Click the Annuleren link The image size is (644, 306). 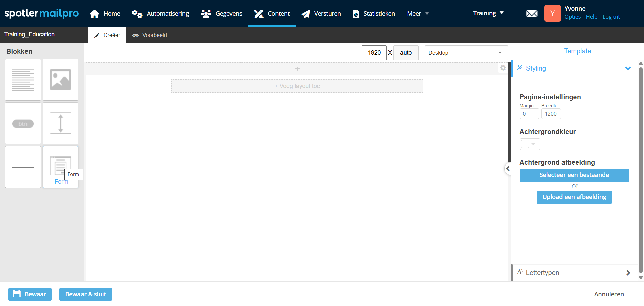tap(609, 294)
